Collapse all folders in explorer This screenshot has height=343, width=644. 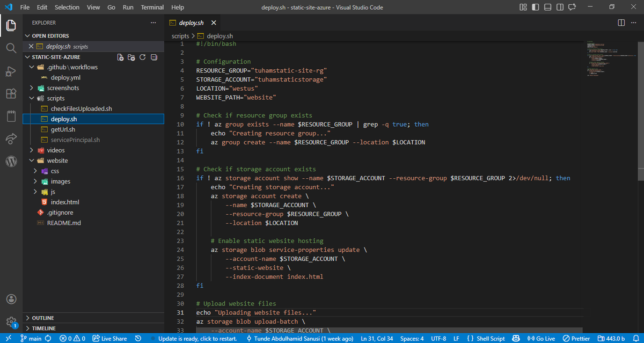154,57
